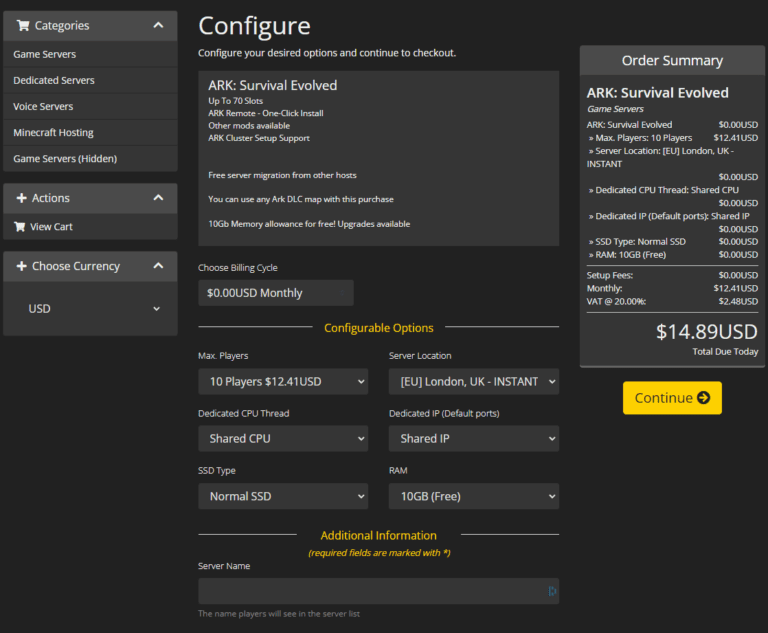Open Game Servers category

pos(90,54)
